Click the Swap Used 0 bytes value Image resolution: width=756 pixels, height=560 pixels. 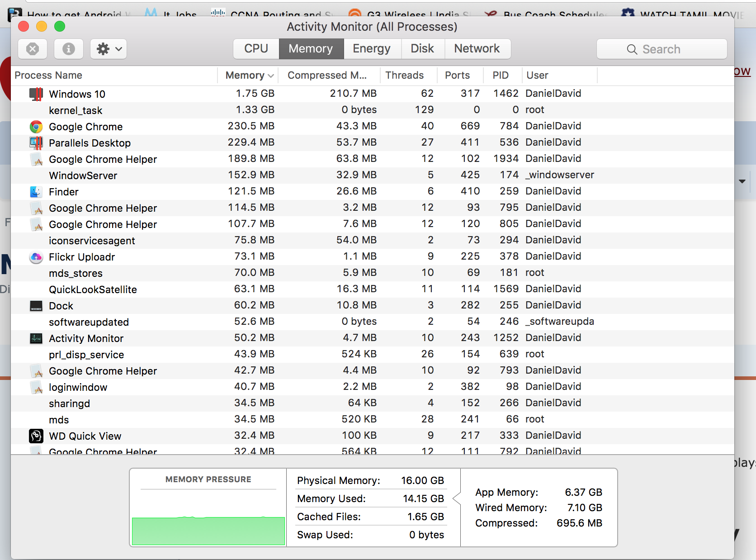426,535
